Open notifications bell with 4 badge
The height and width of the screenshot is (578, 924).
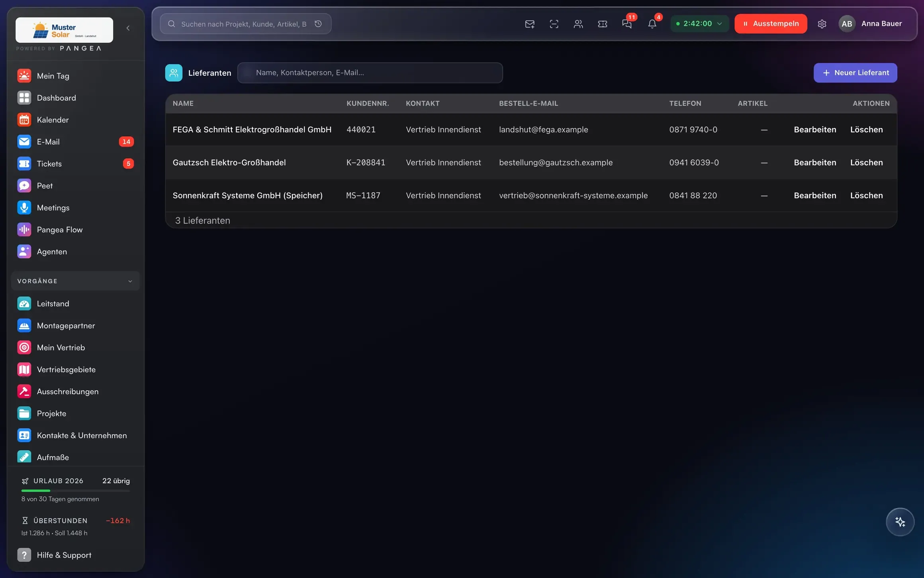click(652, 24)
